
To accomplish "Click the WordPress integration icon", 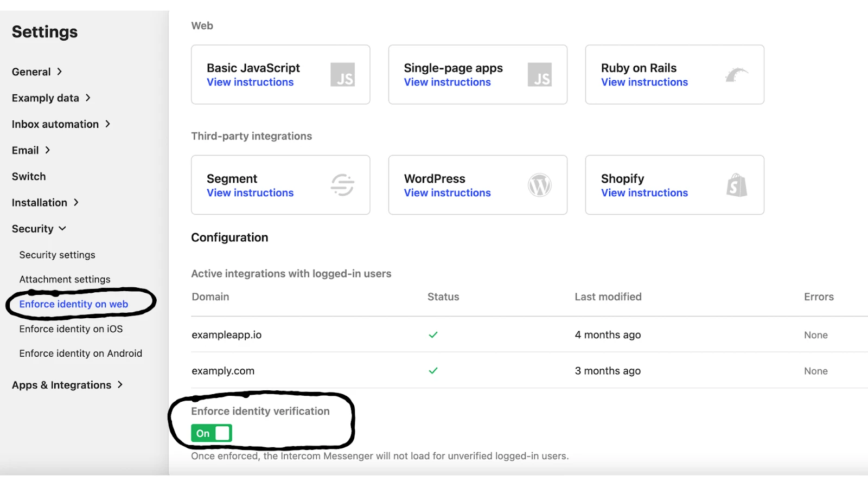I will pos(539,185).
